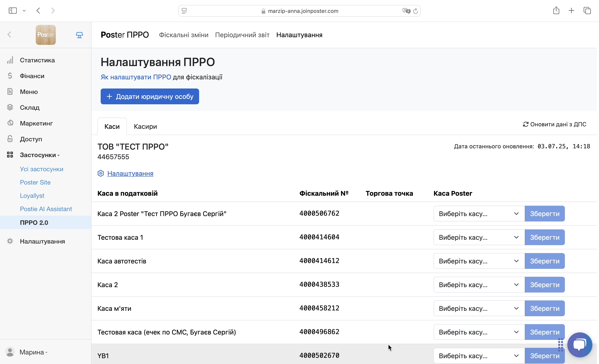This screenshot has height=364, width=599.
Task: Click Оновити дані з ДПС
Action: (x=554, y=124)
